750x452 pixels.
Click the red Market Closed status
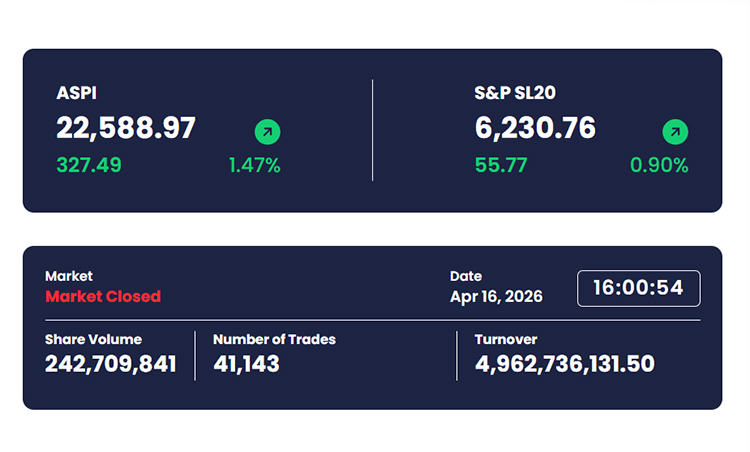click(x=103, y=296)
